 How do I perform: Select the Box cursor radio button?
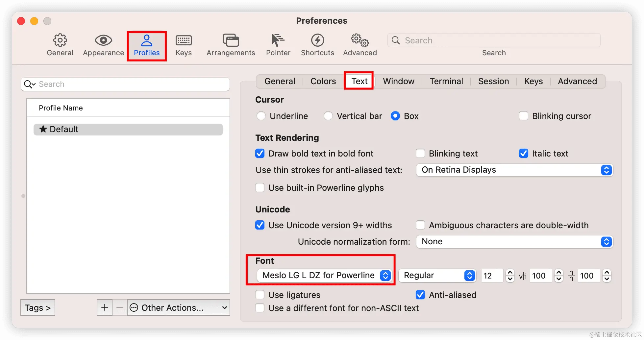[x=395, y=116]
